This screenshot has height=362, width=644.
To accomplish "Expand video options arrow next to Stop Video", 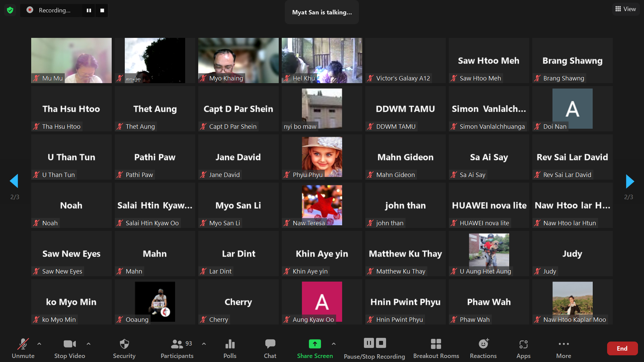I will point(89,344).
